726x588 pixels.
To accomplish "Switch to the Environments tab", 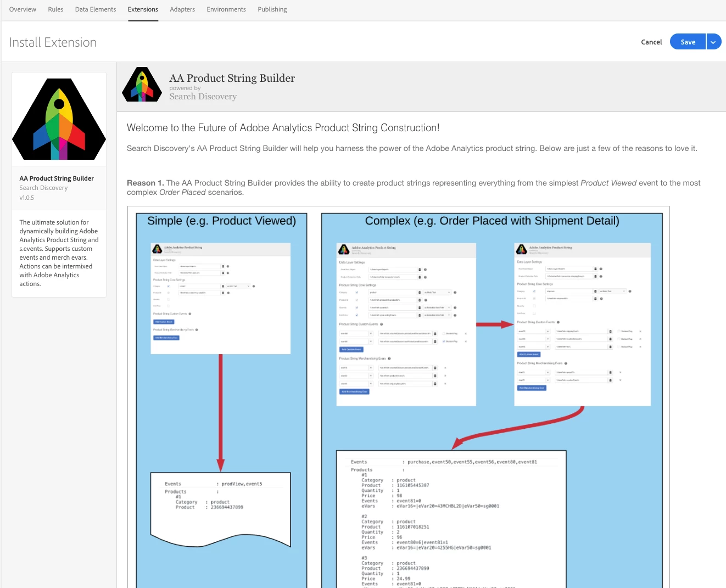I will tap(226, 9).
